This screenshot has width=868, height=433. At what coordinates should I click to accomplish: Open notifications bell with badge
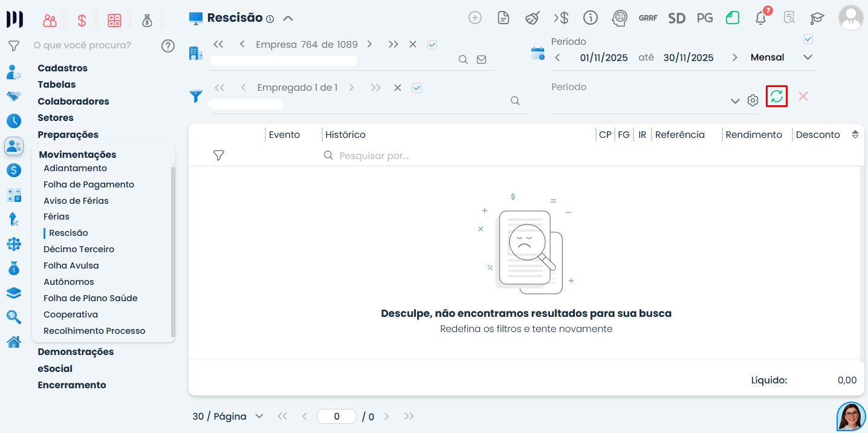click(x=762, y=17)
